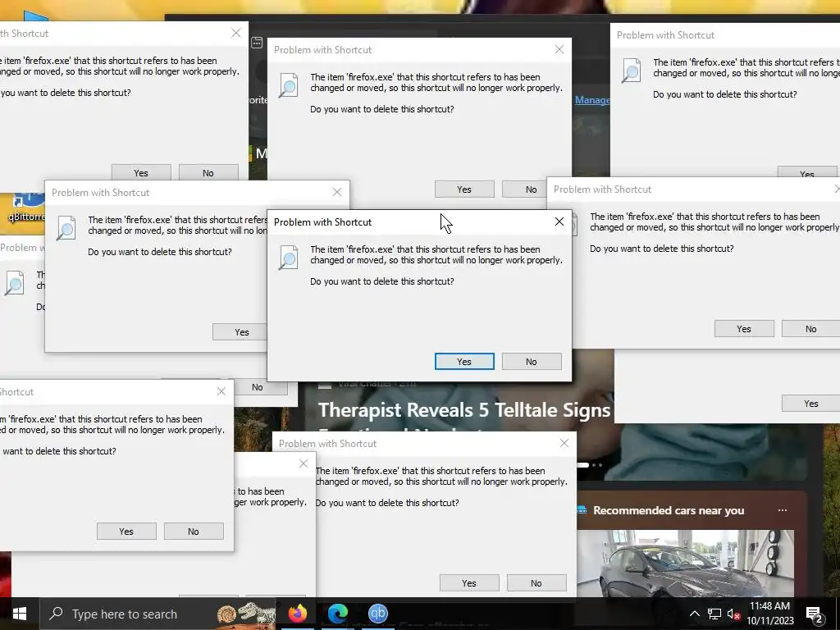This screenshot has height=630, width=840.
Task: Open Microsoft Edge from the taskbar
Action: point(337,613)
